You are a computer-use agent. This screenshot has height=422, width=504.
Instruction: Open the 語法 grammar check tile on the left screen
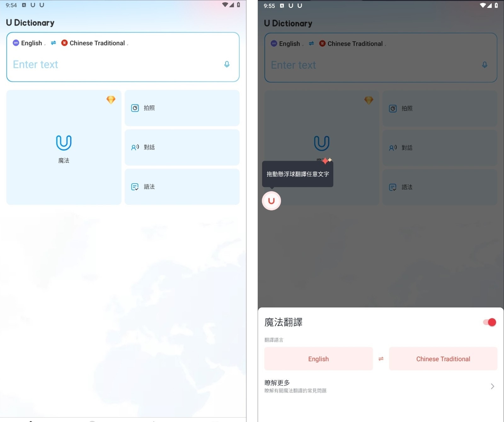coord(182,187)
